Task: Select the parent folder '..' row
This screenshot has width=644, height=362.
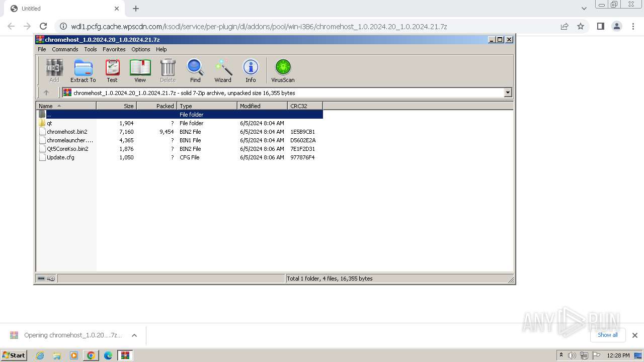Action: click(179, 115)
